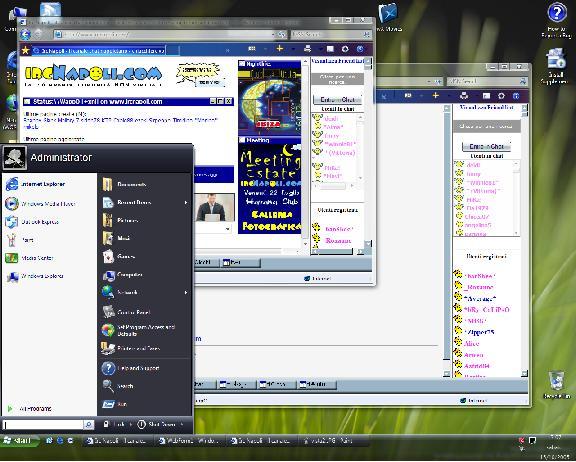Click the yellow plus icon in front browser toolbar
Viewport: 576px width, 462px height.
[x=280, y=48]
